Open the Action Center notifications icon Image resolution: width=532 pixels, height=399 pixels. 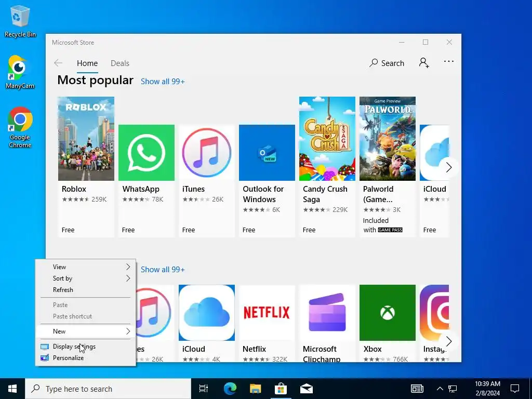point(515,389)
